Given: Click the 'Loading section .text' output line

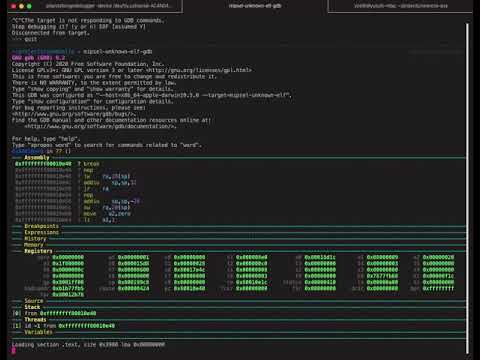Looking at the screenshot, I should [88, 344].
